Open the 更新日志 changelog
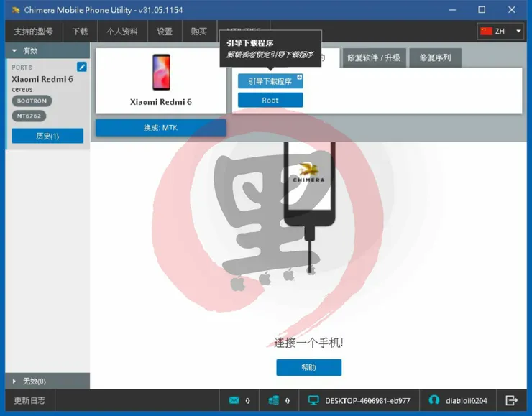532x416 pixels. (29, 400)
